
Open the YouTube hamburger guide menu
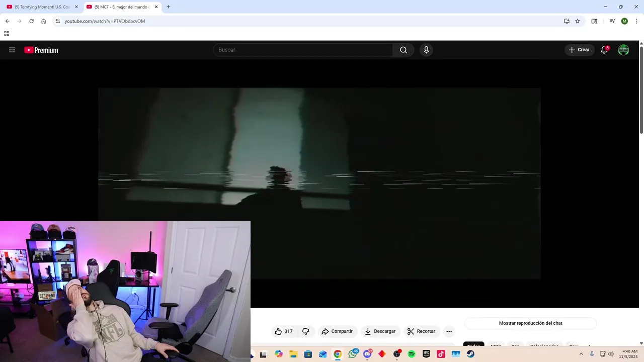[x=12, y=50]
